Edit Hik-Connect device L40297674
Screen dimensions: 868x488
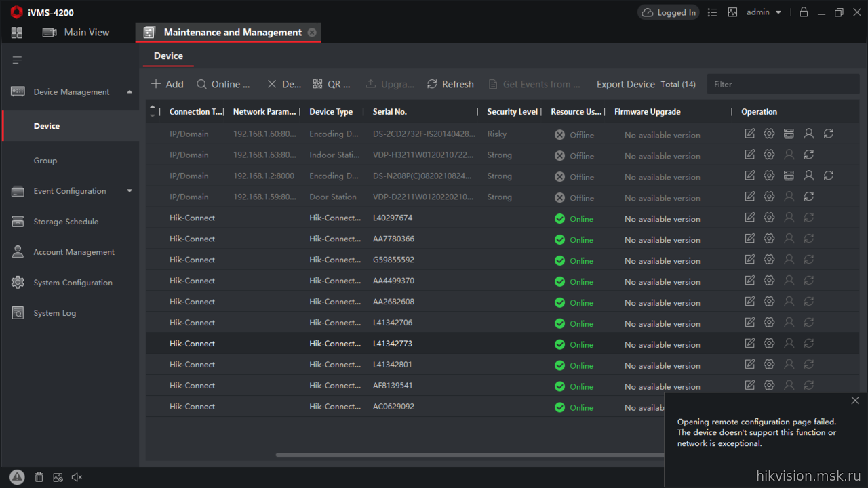coord(749,218)
